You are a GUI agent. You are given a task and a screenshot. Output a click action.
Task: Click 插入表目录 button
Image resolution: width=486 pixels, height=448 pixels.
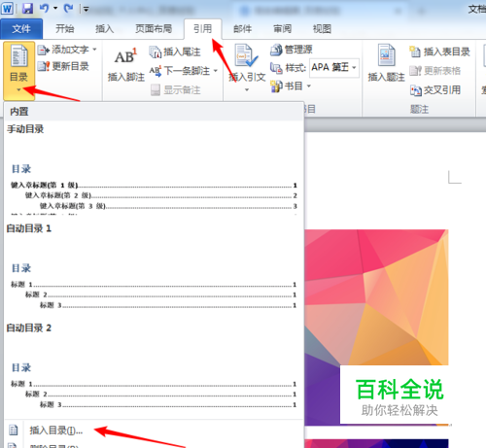click(x=439, y=52)
